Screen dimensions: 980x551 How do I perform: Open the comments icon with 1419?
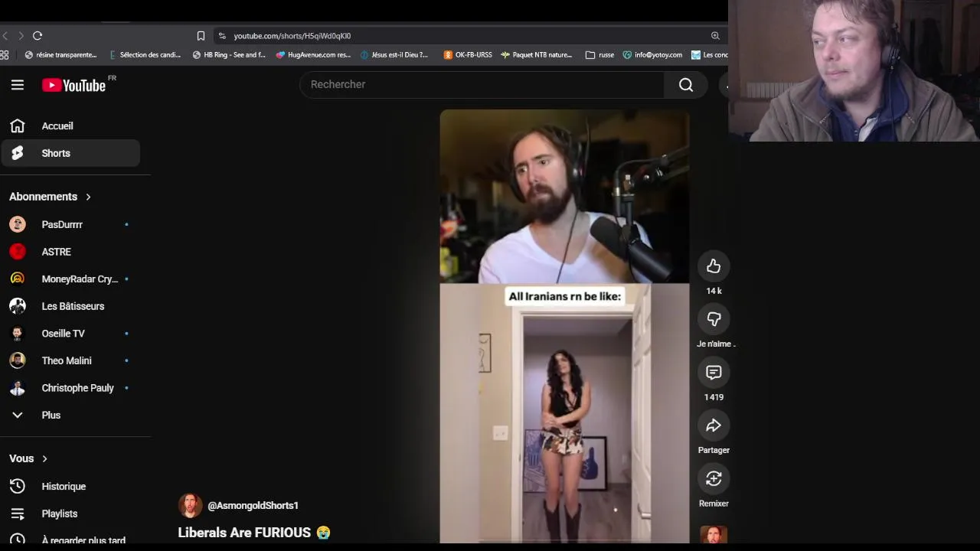714,373
